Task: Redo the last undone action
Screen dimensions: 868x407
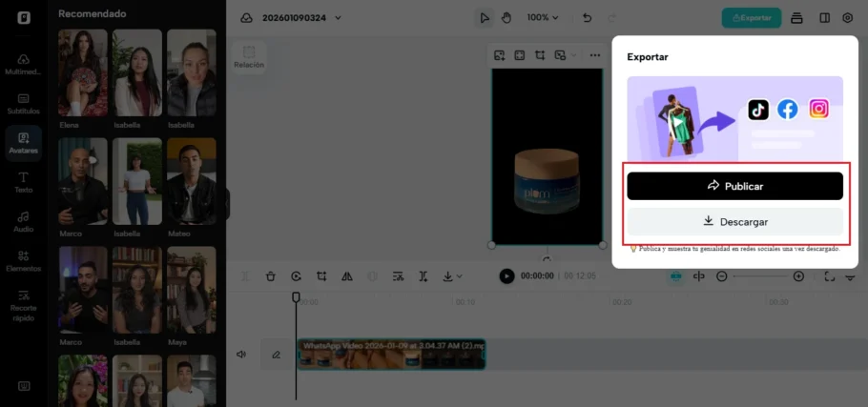Action: tap(611, 18)
